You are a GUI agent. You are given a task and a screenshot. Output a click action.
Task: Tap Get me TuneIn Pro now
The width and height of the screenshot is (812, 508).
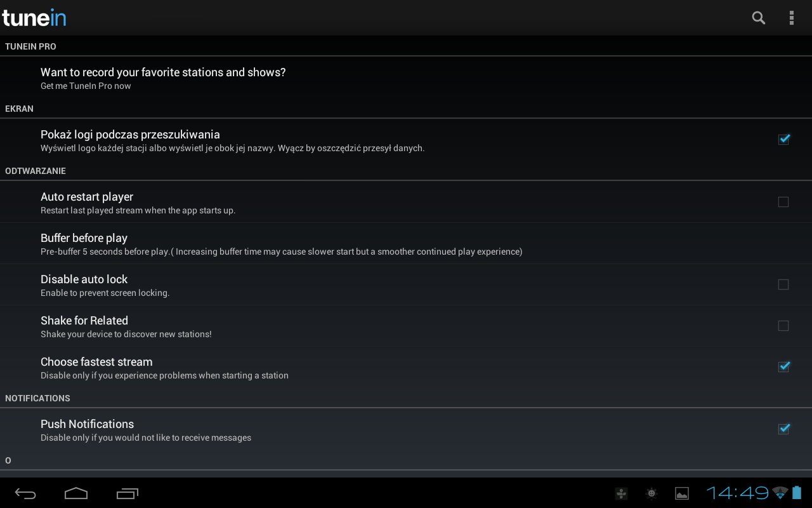point(86,86)
